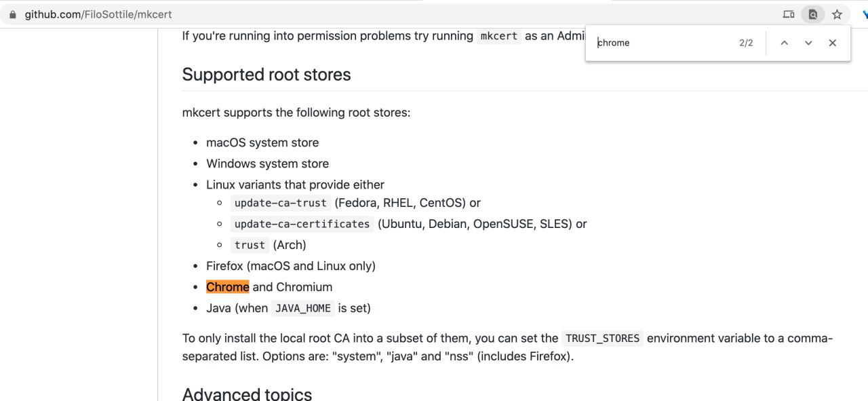Click the highlighted "Chrome" search match

coord(228,287)
